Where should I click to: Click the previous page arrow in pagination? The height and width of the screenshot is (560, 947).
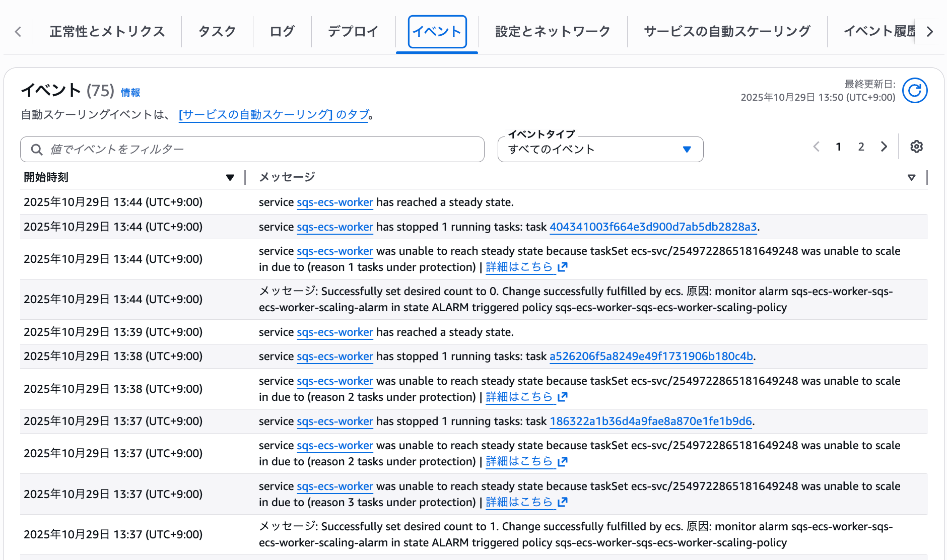pyautogui.click(x=817, y=147)
